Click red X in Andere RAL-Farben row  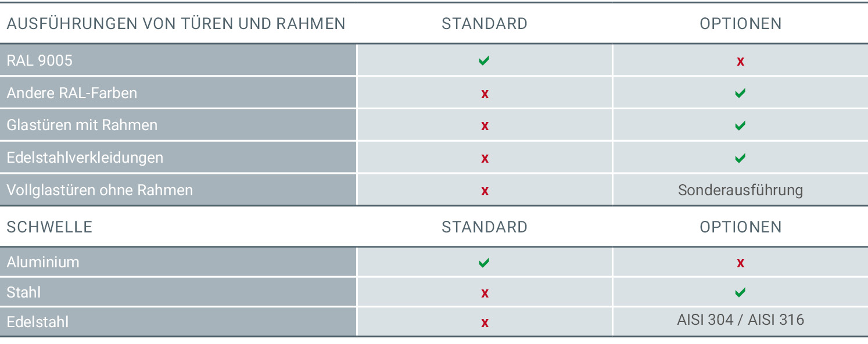click(485, 94)
